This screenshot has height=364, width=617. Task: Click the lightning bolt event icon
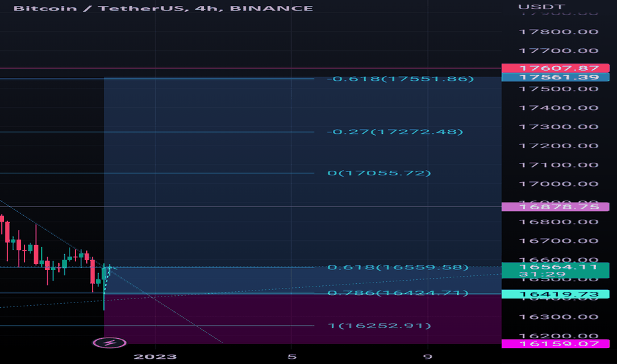109,343
